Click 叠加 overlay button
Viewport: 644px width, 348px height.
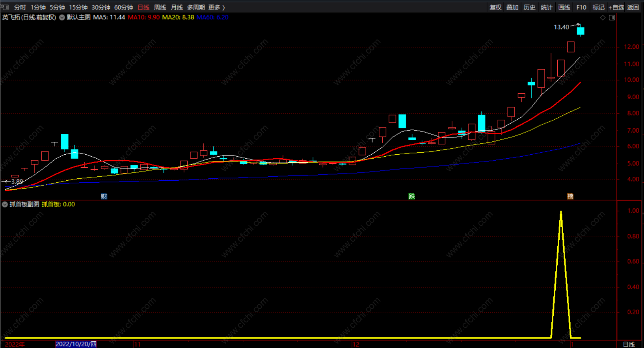coord(512,7)
